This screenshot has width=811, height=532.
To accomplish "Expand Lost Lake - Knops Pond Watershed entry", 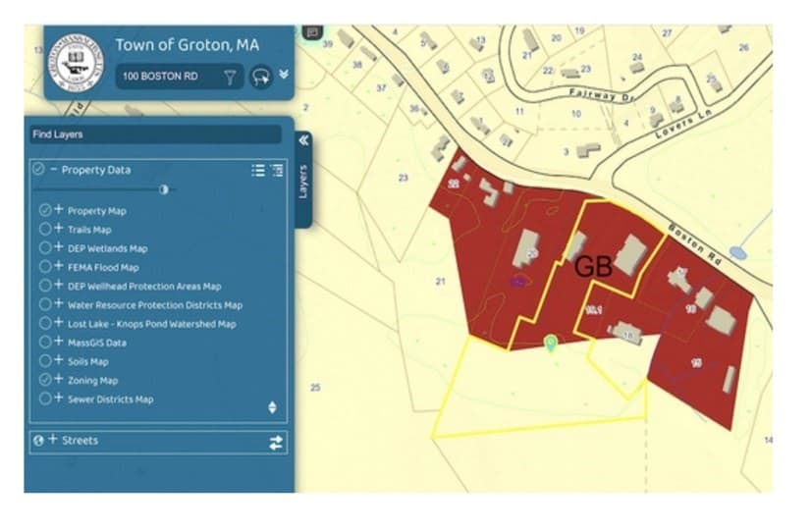I will [59, 323].
